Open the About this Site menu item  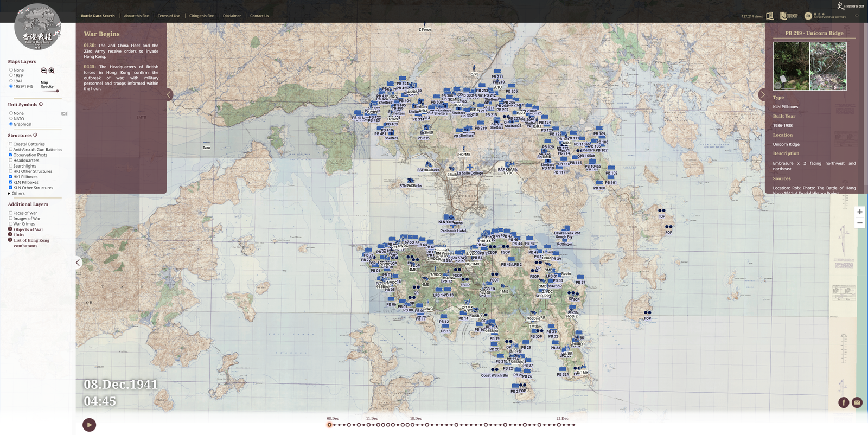coord(136,16)
